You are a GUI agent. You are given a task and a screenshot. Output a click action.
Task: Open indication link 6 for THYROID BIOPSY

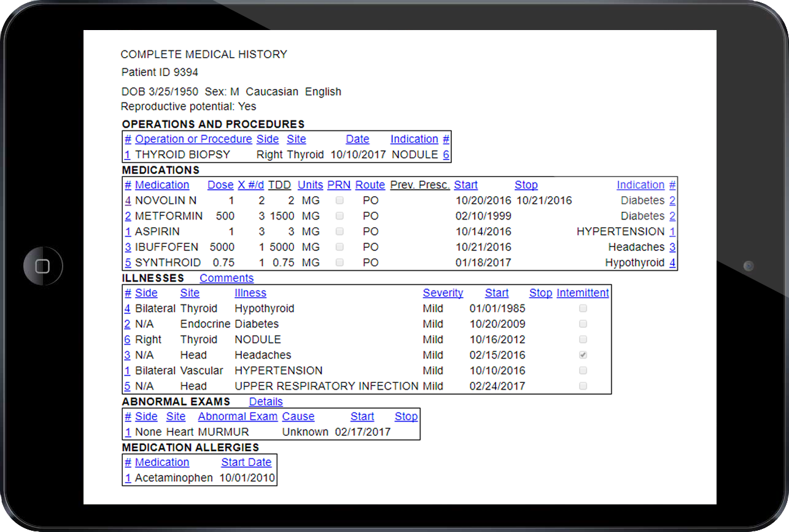pyautogui.click(x=446, y=155)
